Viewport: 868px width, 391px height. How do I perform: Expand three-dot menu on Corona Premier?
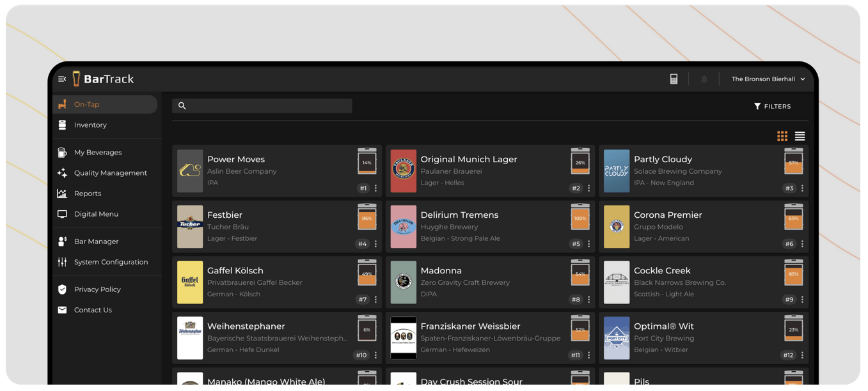pyautogui.click(x=802, y=244)
